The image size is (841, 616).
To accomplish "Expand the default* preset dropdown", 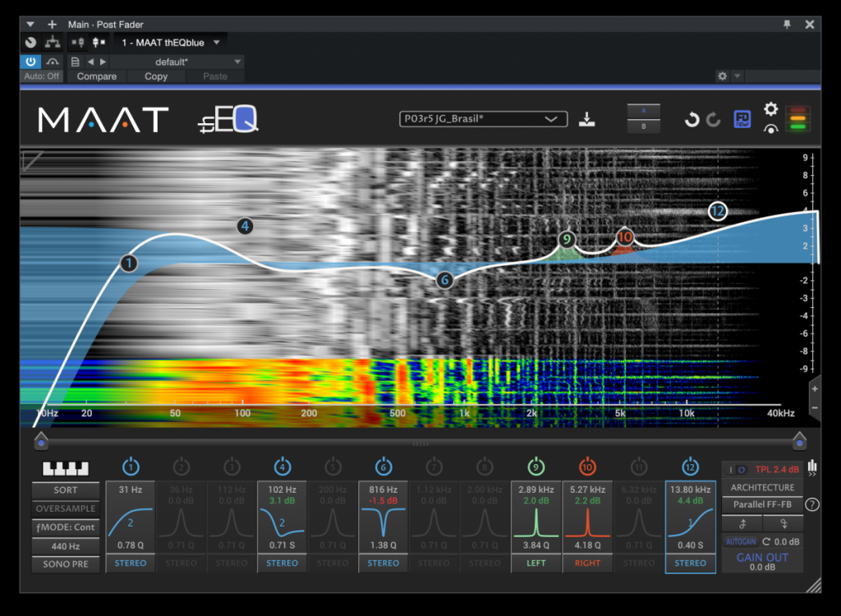I will pos(177,62).
